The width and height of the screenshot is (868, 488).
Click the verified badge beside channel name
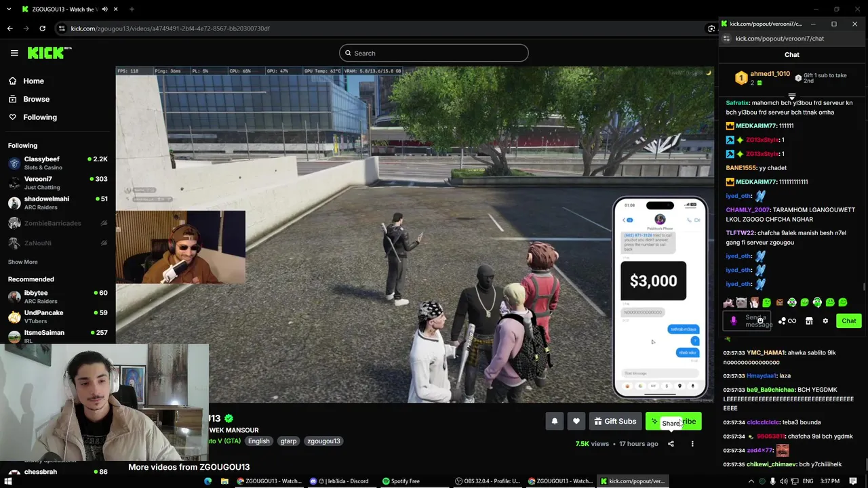pyautogui.click(x=229, y=418)
